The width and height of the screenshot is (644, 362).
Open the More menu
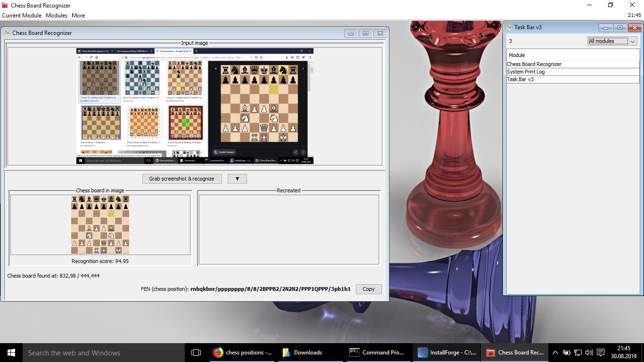tap(78, 16)
